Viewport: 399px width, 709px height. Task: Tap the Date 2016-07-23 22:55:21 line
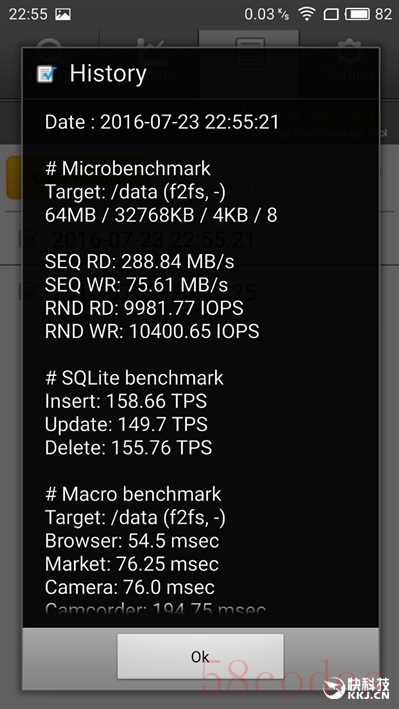tap(162, 122)
